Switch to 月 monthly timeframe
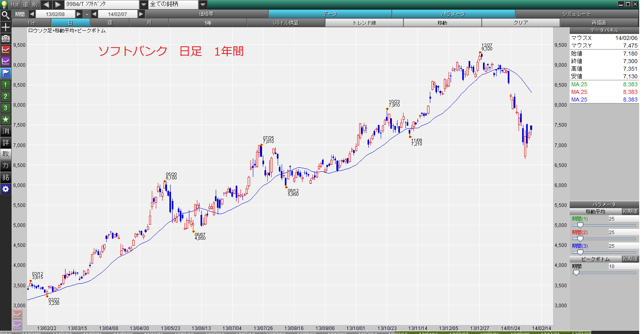The image size is (644, 334). pyautogui.click(x=149, y=23)
